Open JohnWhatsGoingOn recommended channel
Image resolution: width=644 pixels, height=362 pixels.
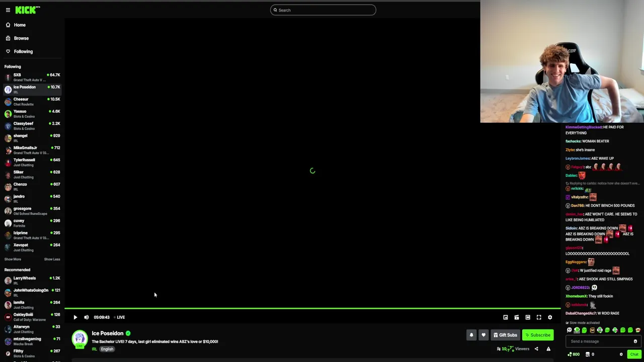(32, 292)
